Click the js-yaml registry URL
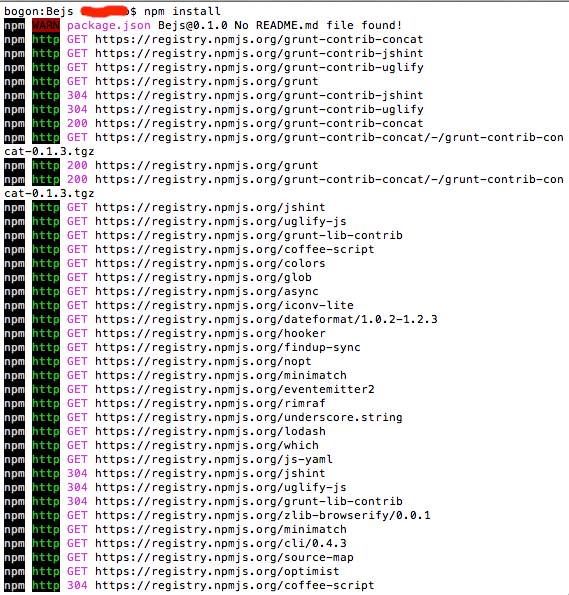This screenshot has height=595, width=569. (214, 459)
